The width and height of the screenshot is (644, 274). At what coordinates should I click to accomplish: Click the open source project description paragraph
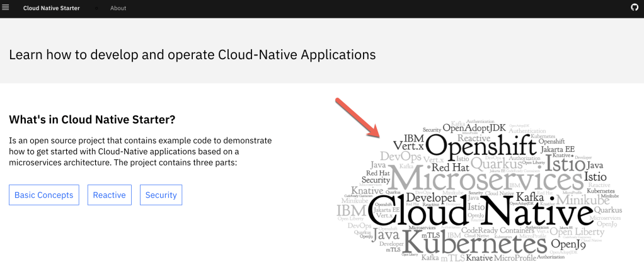[141, 151]
